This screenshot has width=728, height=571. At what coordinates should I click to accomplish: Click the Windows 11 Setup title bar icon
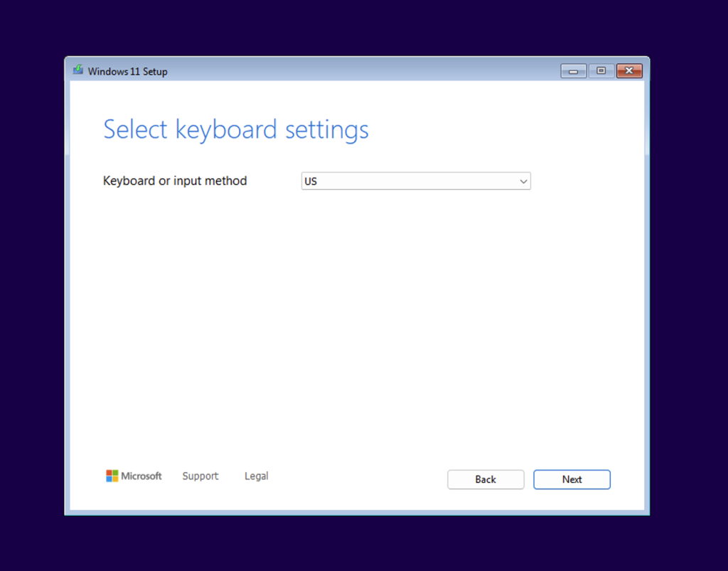coord(78,70)
